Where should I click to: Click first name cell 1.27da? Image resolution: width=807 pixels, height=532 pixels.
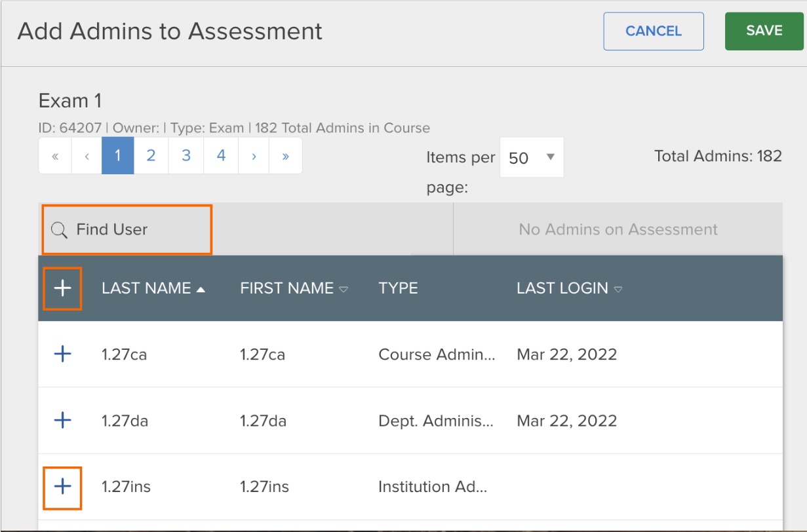pyautogui.click(x=263, y=420)
